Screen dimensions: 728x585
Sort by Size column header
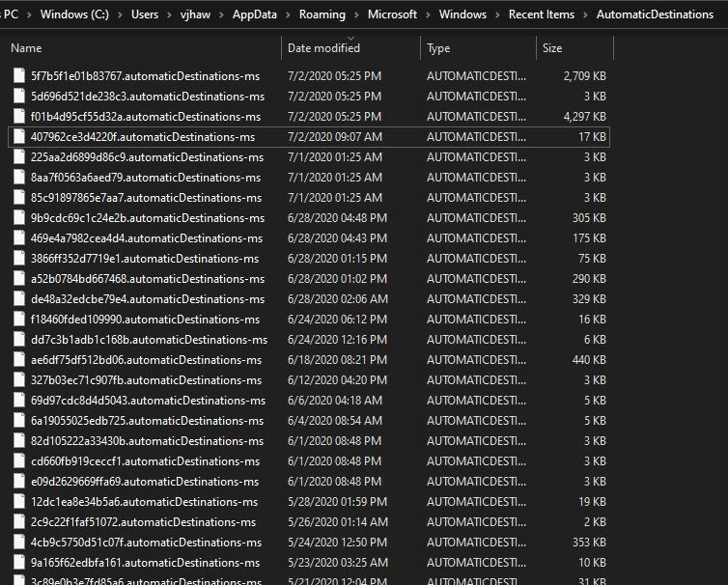click(552, 48)
